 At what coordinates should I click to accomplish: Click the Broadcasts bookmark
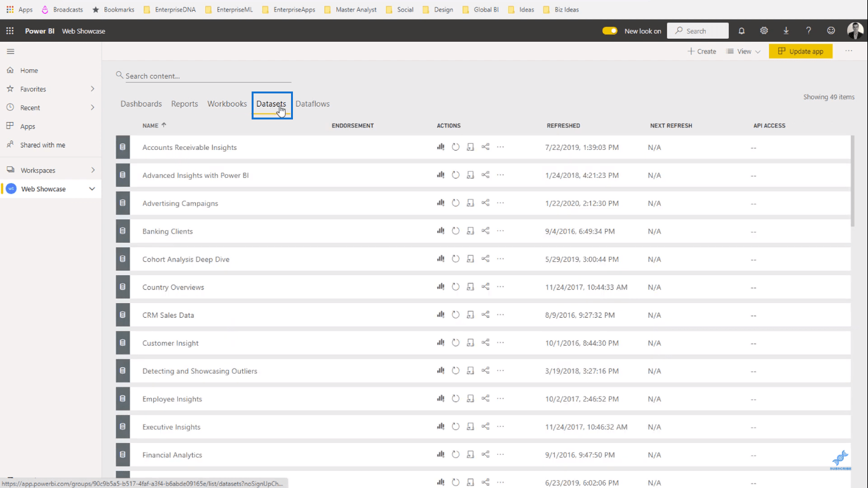click(x=62, y=10)
